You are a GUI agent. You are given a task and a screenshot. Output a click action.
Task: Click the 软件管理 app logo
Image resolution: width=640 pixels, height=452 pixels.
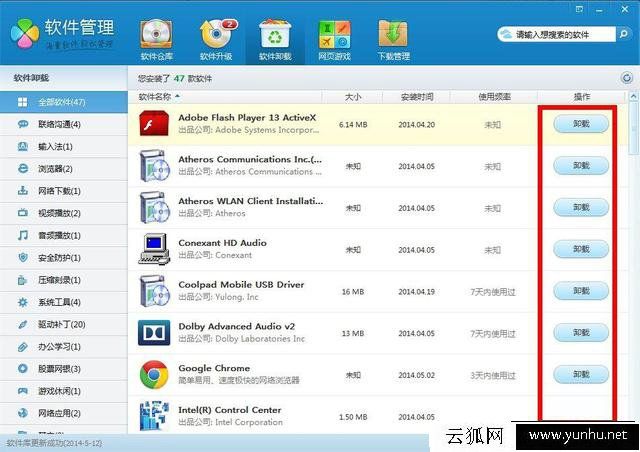[x=24, y=33]
